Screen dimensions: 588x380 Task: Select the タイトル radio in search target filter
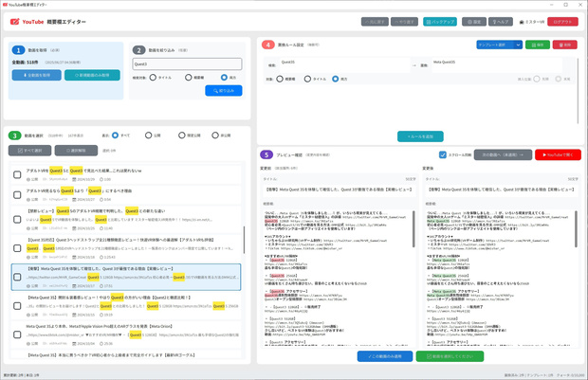(x=153, y=77)
